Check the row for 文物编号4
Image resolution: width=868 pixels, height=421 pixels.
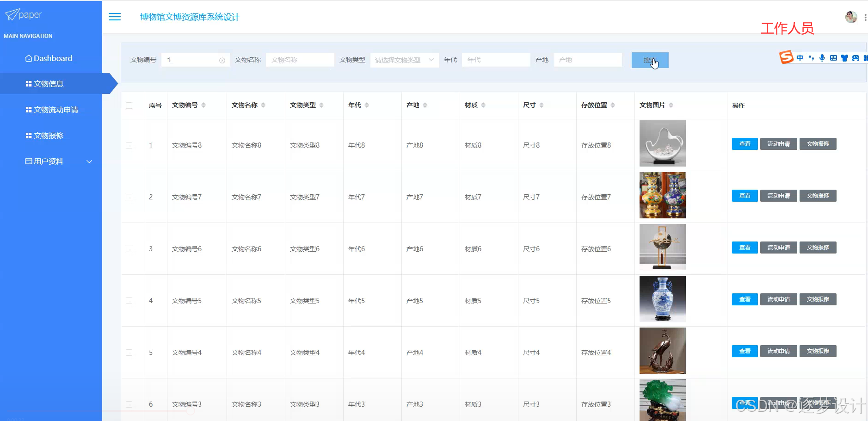[x=129, y=353]
